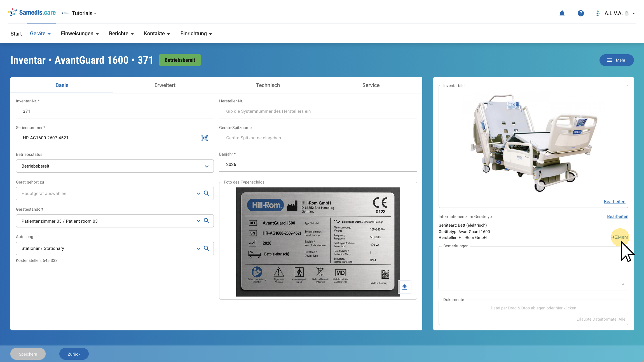Search department with magnifier in Abteilung field

[207, 248]
